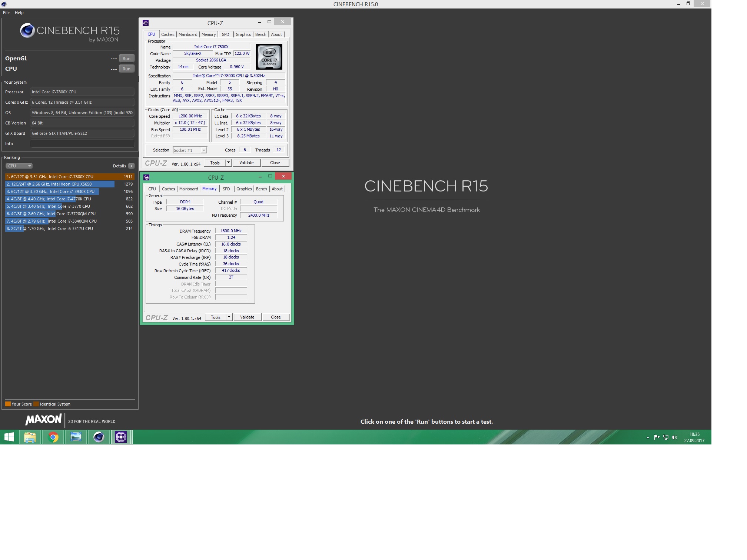Click Cinebench logo icon in title bar

point(4,4)
